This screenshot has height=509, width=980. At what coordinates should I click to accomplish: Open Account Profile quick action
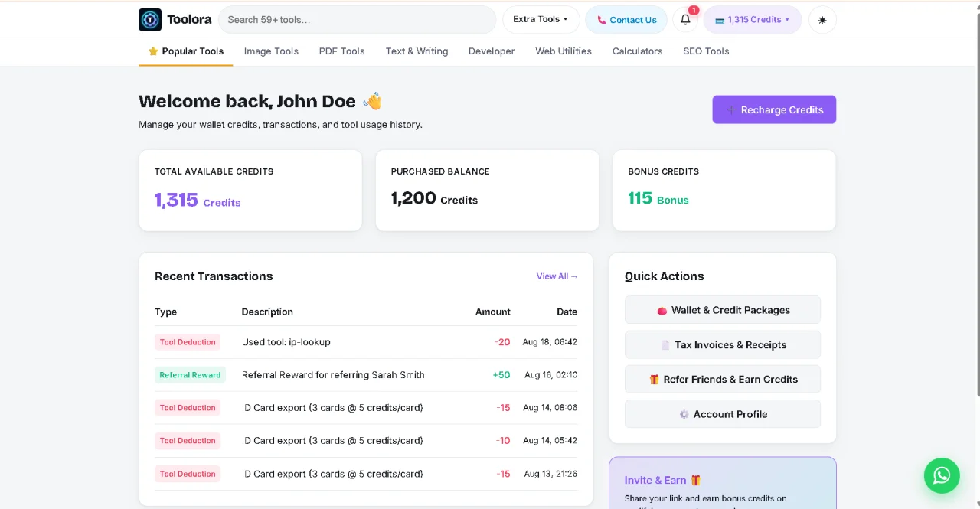point(723,414)
